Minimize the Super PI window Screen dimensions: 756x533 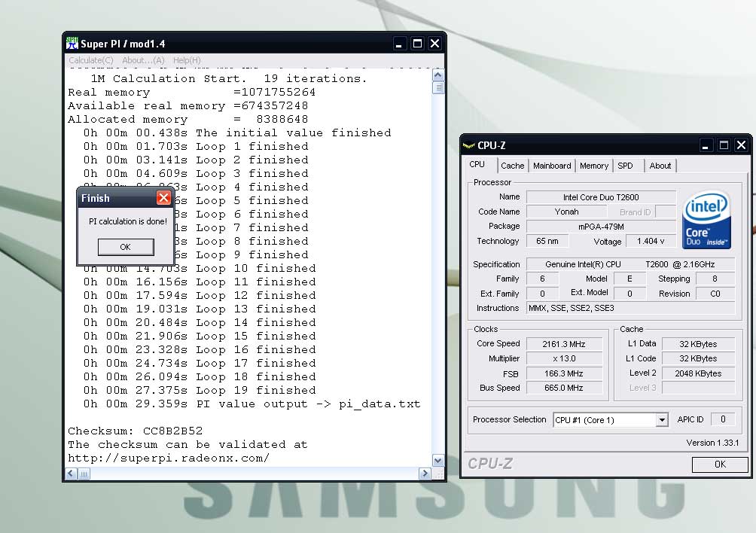click(x=399, y=44)
